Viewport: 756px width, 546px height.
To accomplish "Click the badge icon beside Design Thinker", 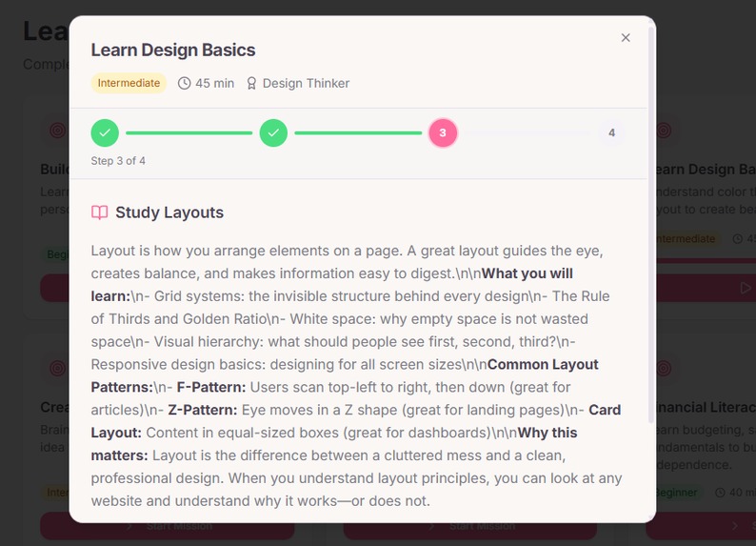I will click(x=251, y=84).
